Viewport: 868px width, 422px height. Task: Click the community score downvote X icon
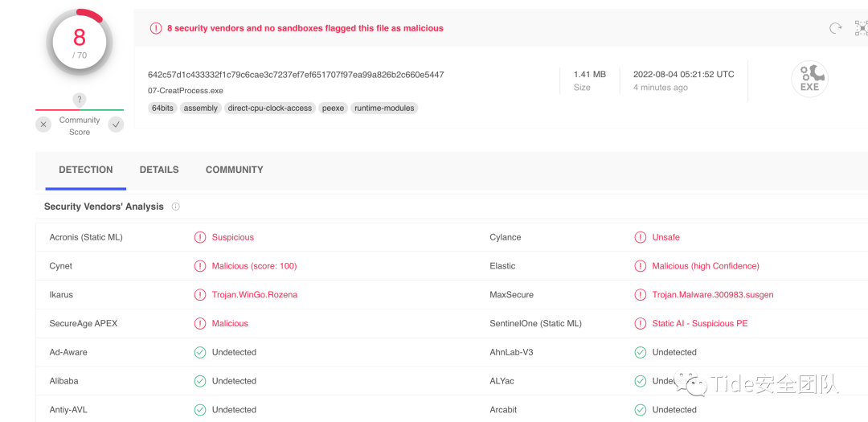tap(44, 125)
